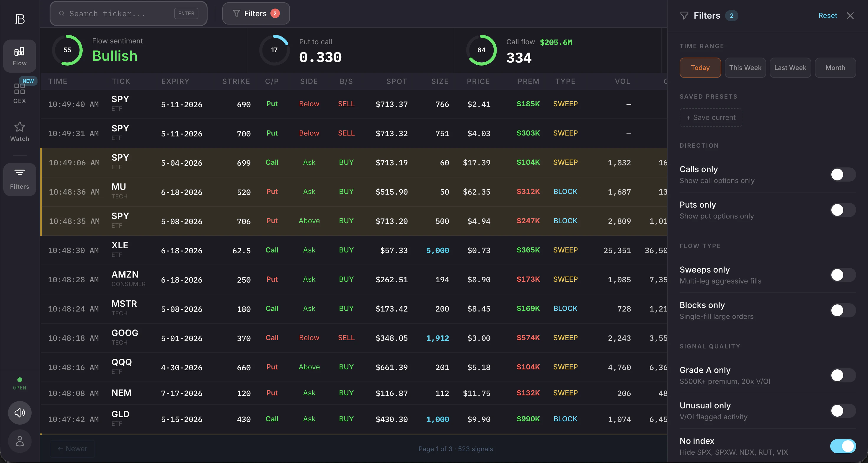Sort by the B/S column header
868x463 pixels.
click(x=346, y=81)
